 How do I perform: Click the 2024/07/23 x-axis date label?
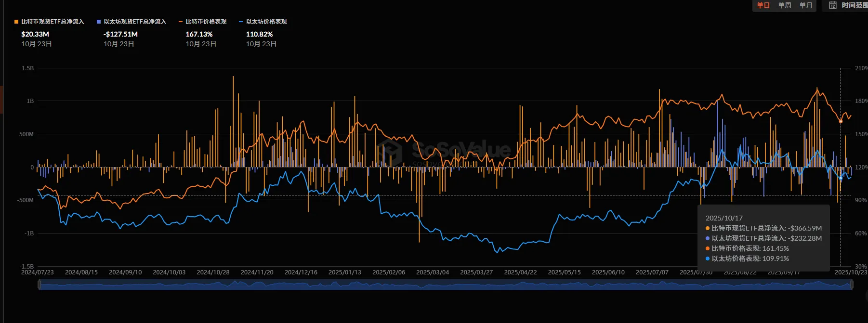[38, 272]
